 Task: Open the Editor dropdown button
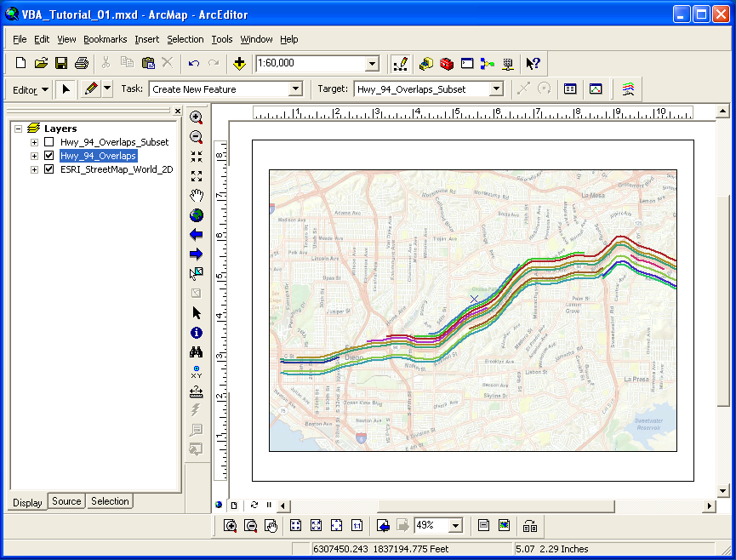pos(31,89)
